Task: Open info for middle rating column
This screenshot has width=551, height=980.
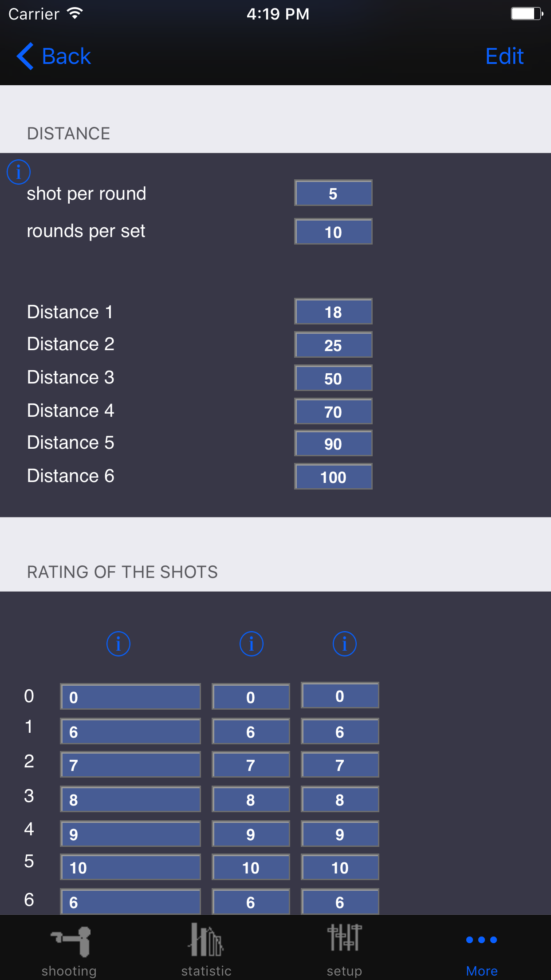Action: pyautogui.click(x=251, y=644)
